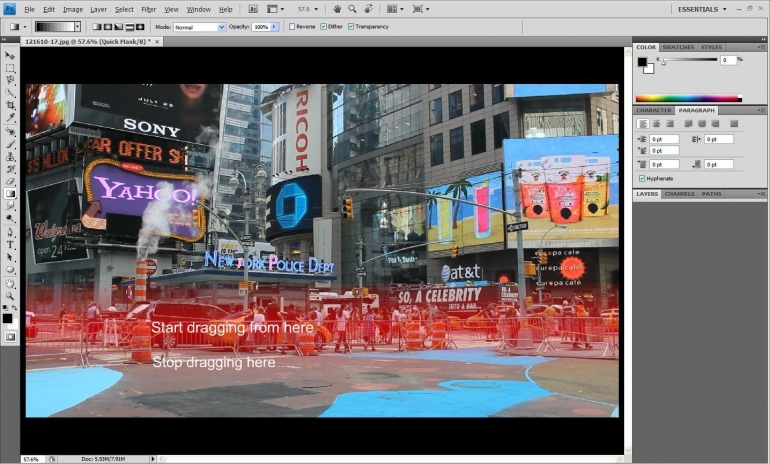The image size is (770, 464).
Task: Choose the Diamond Gradient style
Action: (140, 27)
